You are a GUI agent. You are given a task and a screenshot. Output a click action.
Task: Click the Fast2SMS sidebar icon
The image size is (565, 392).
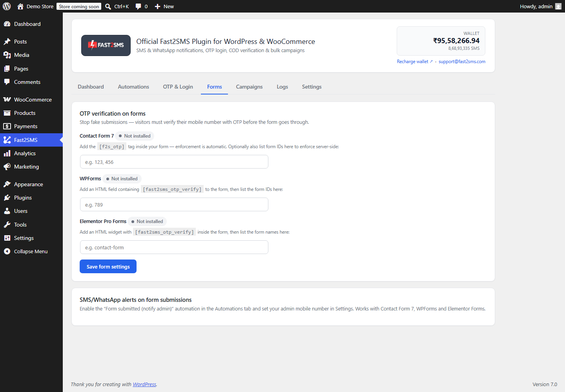[7, 140]
